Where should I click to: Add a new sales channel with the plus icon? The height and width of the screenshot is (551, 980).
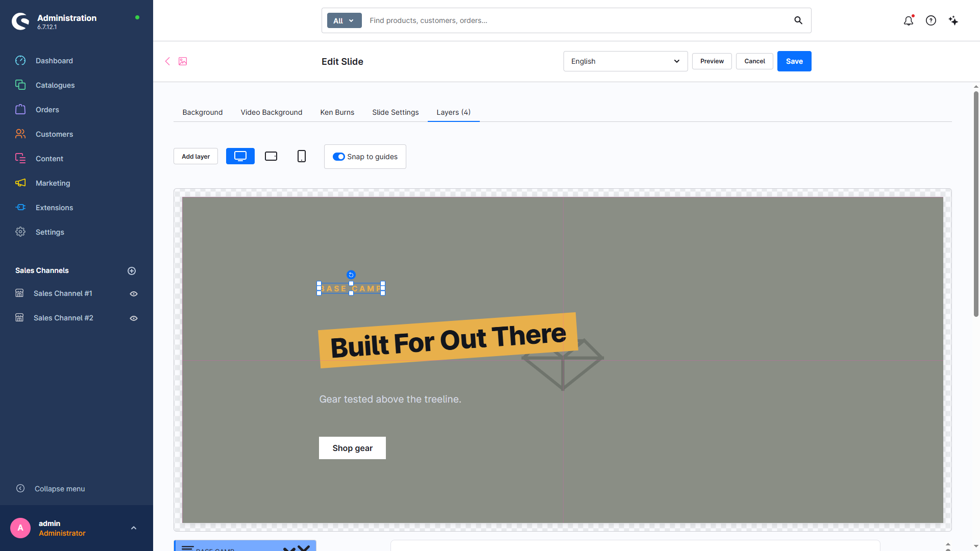click(x=132, y=271)
